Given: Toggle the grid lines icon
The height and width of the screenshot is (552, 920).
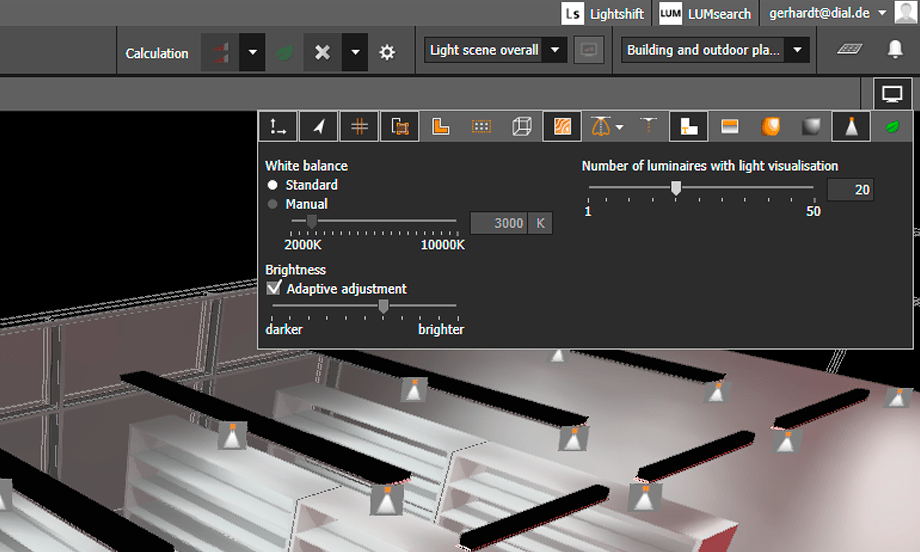Looking at the screenshot, I should pos(359,127).
